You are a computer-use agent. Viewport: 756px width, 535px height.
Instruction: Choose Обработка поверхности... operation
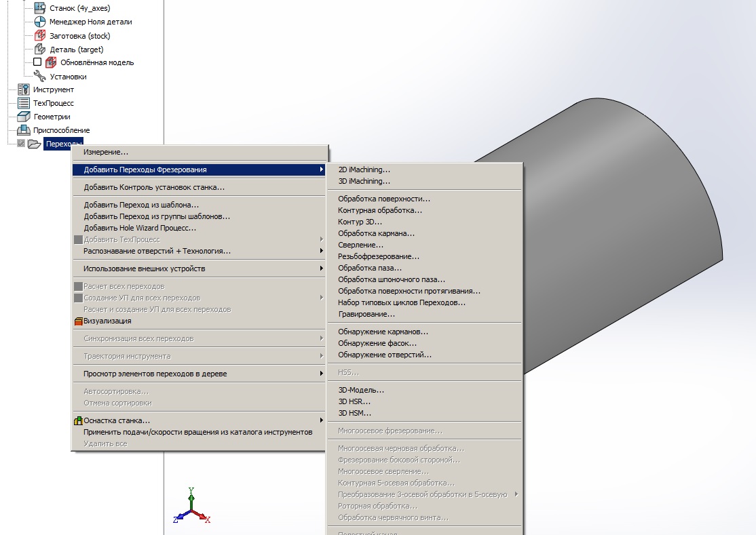424,199
